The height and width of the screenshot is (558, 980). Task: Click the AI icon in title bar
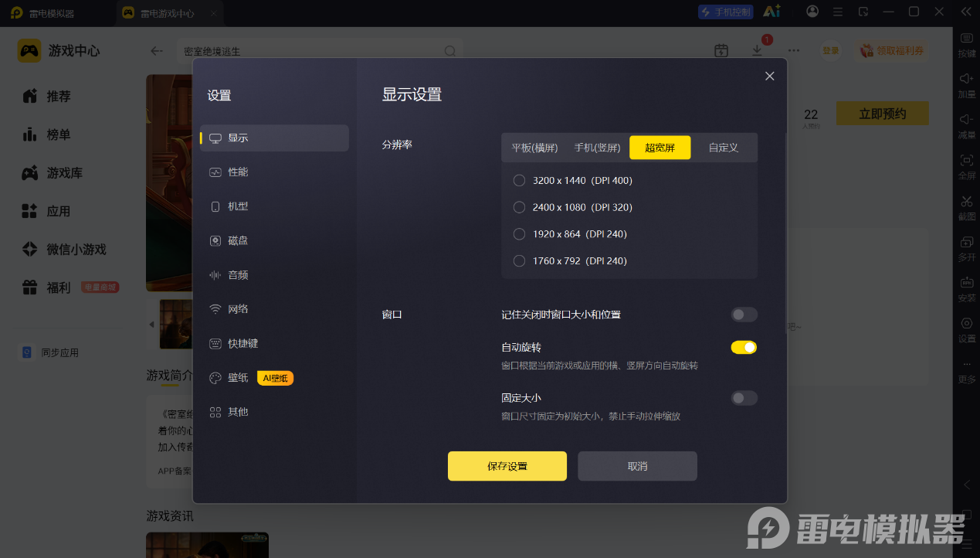[771, 12]
